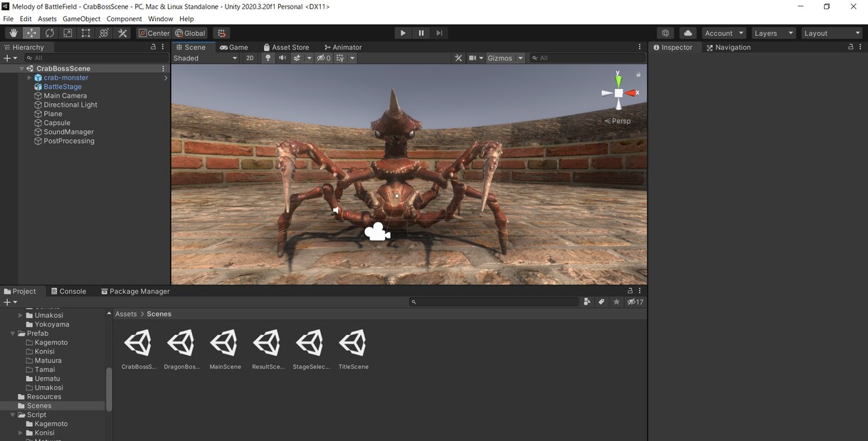Select the Rect tool

click(86, 33)
